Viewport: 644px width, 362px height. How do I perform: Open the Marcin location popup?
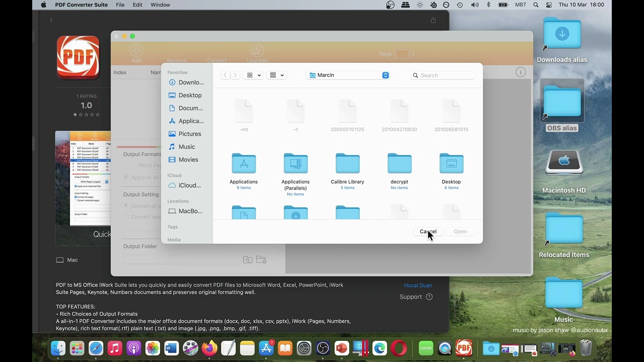pyautogui.click(x=349, y=75)
